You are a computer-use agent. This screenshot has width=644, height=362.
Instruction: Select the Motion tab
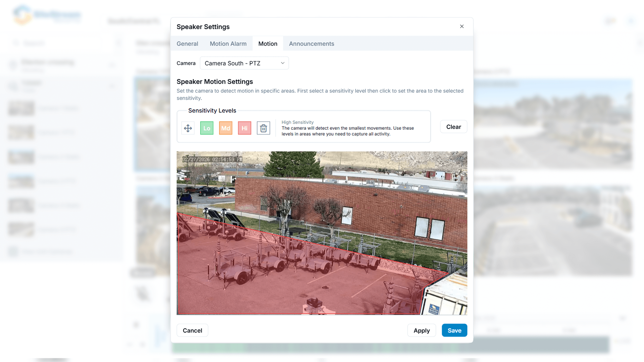268,44
